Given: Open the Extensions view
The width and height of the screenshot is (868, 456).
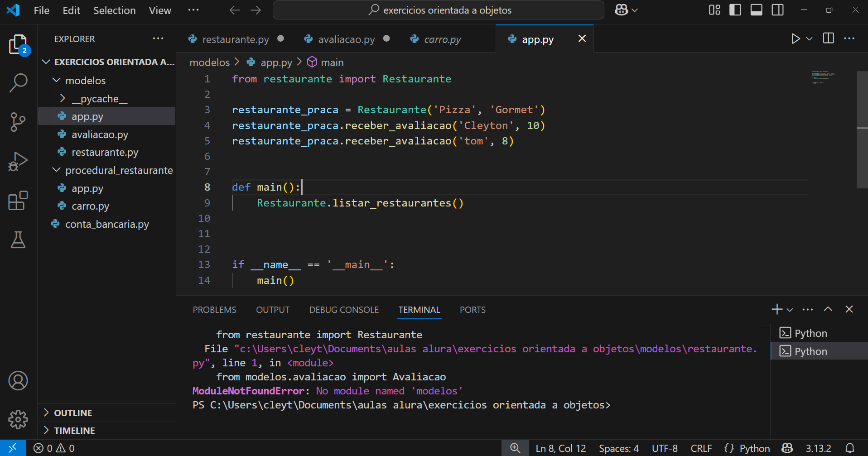Looking at the screenshot, I should pyautogui.click(x=18, y=200).
